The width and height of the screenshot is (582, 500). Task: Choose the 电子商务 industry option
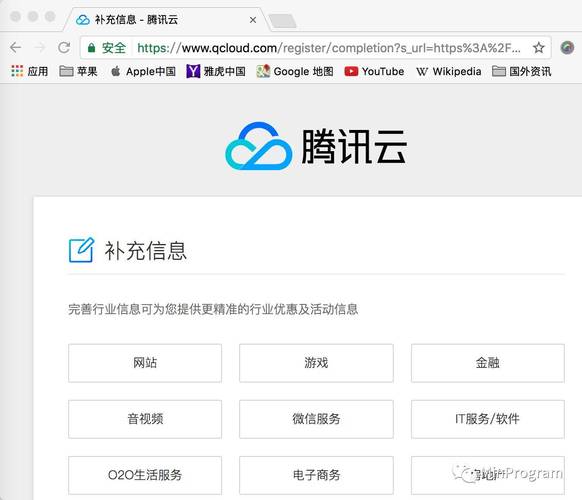point(316,475)
